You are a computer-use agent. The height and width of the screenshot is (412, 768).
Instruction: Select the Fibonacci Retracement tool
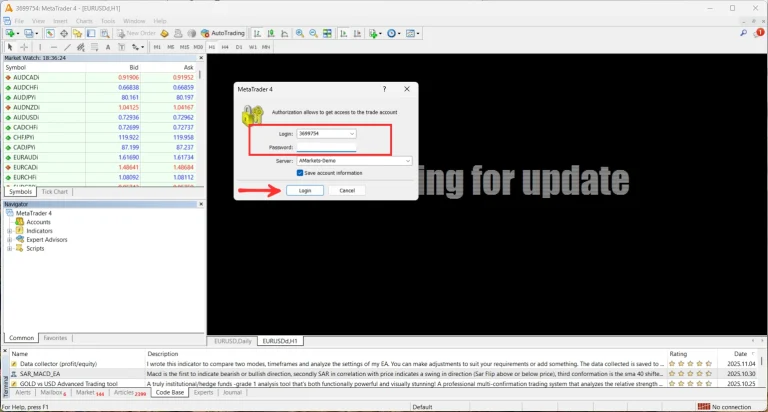click(95, 47)
